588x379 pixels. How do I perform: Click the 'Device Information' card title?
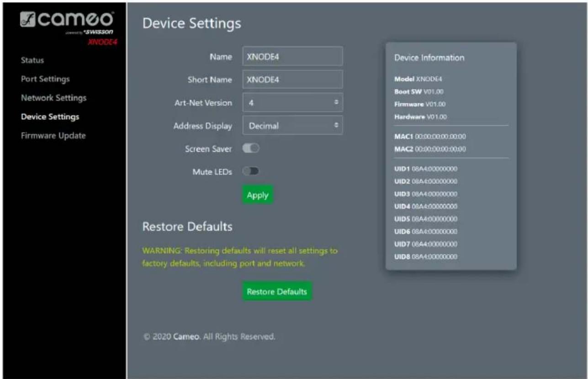[429, 58]
